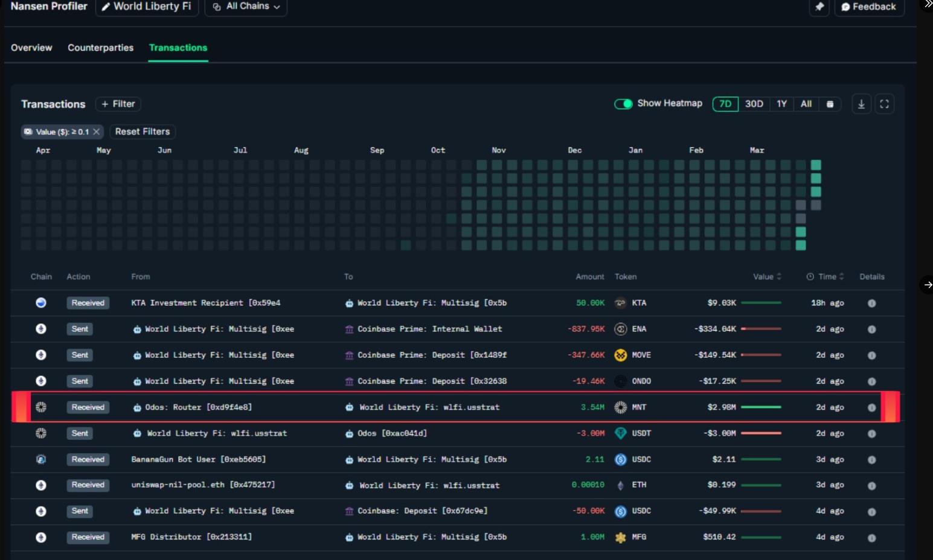Viewport: 933px width, 560px height.
Task: Open Coinbase Prime: Deposit [0x32638 address
Action: coord(432,381)
